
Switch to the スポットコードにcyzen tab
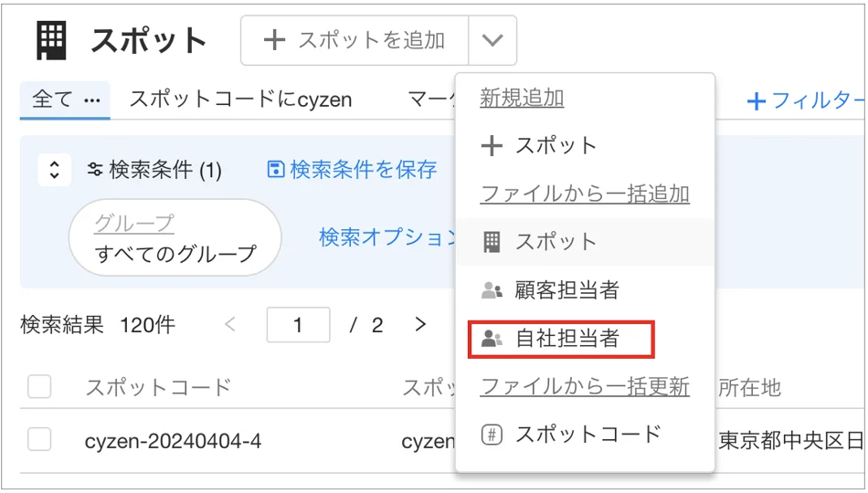coord(241,100)
